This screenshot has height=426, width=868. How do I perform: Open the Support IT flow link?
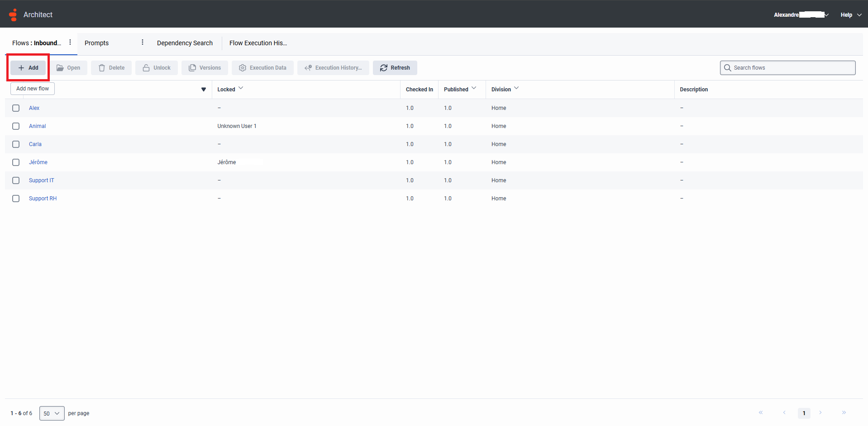41,180
